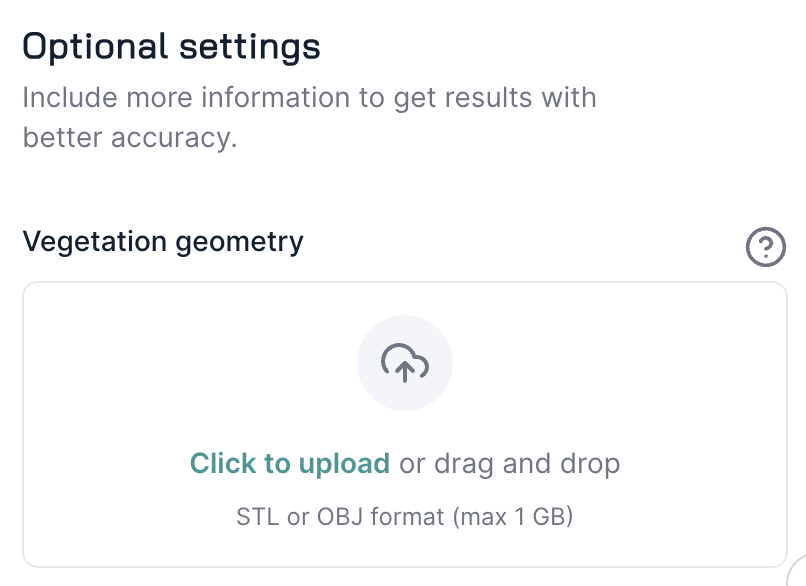Select the 'Optional settings' heading
This screenshot has height=586, width=806.
point(171,46)
